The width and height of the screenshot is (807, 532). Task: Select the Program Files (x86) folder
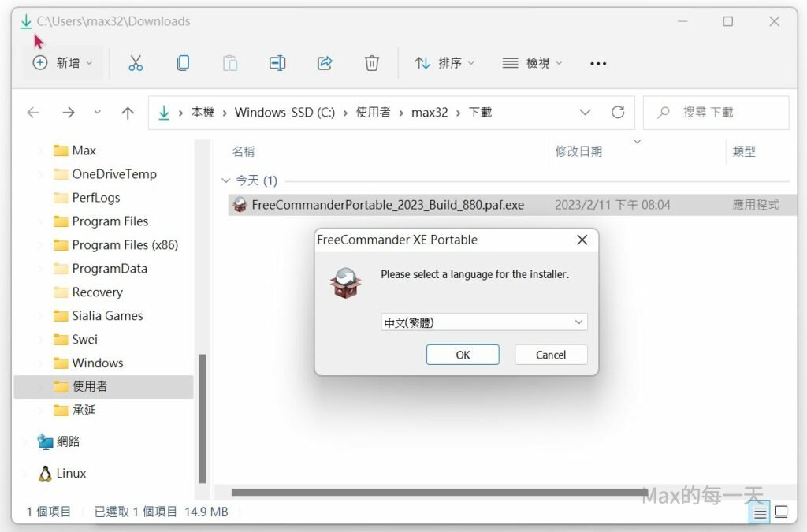(125, 245)
